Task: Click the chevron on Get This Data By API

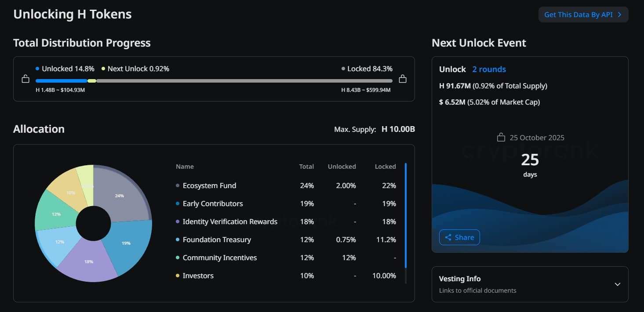Action: [620, 14]
